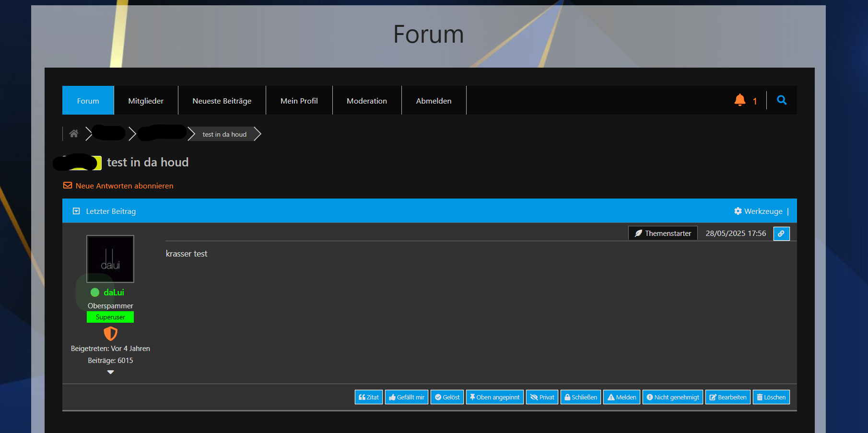
Task: Go to forum home via house icon
Action: (74, 134)
